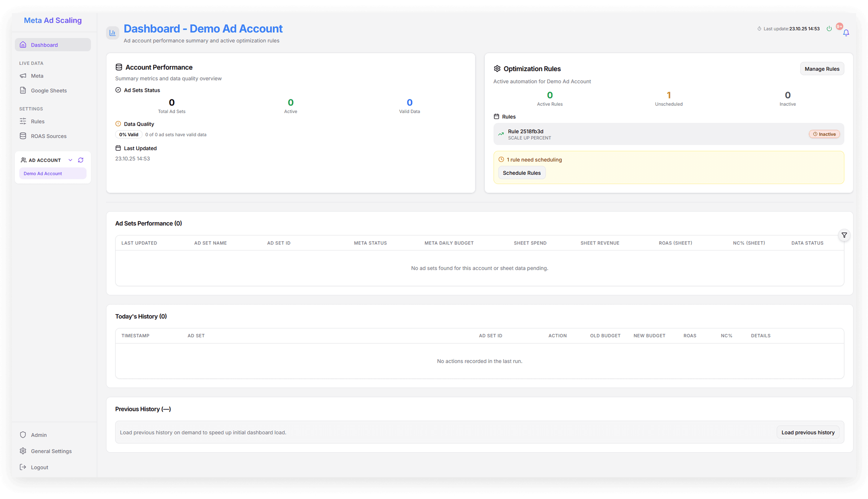Open Google Sheets from the sidebar

tap(49, 90)
